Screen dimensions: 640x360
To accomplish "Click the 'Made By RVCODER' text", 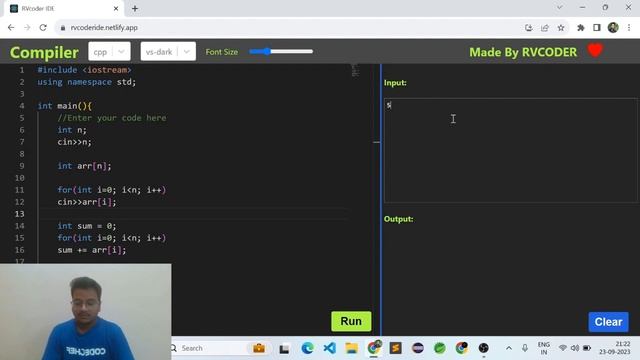I will click(523, 52).
